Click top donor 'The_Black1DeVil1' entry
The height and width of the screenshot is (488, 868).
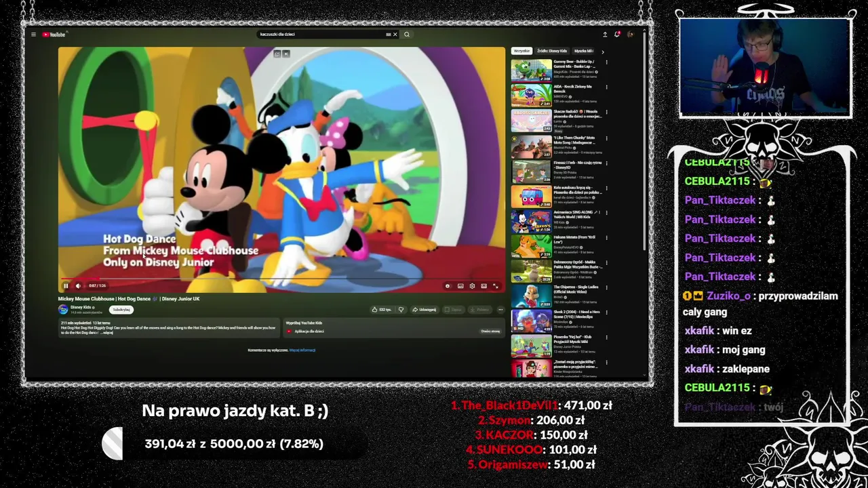531,405
